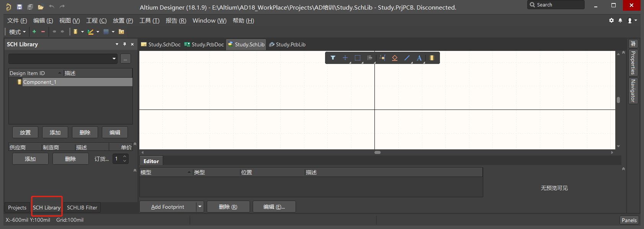Choose the rectangular selection tool
This screenshot has height=229, width=644.
[x=358, y=58]
